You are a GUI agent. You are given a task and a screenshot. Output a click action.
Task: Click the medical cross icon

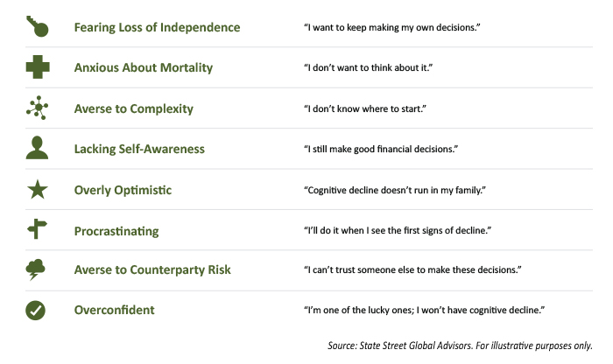tap(38, 67)
